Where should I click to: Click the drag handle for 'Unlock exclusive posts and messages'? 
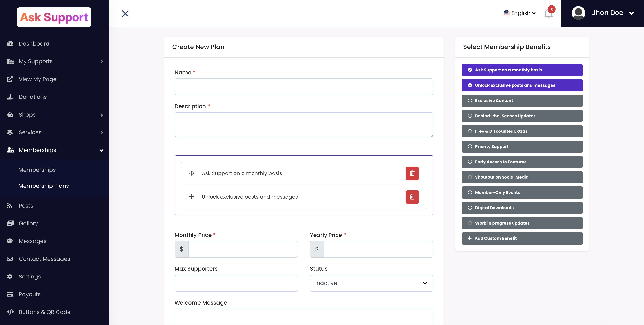pos(192,197)
